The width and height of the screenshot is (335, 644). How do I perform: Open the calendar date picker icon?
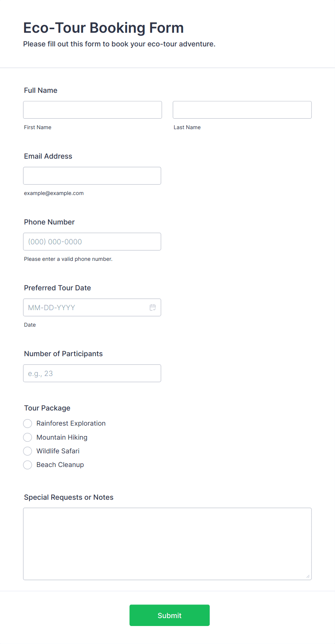[x=153, y=308]
